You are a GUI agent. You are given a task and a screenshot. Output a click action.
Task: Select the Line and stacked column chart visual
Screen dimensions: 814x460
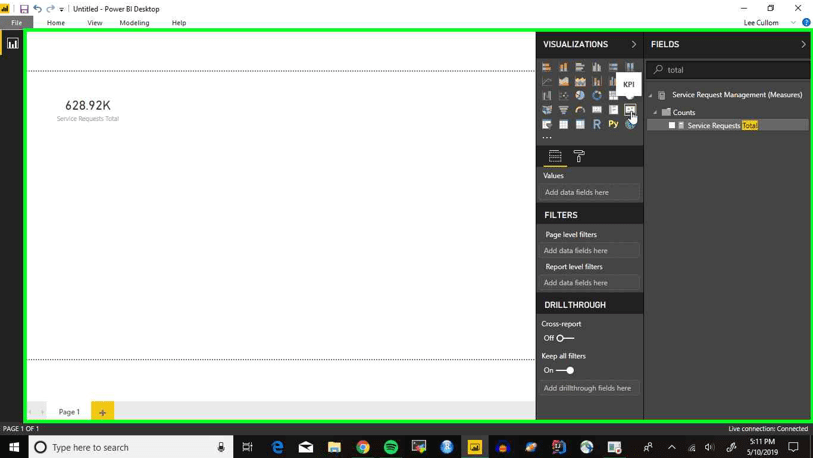[x=596, y=82]
